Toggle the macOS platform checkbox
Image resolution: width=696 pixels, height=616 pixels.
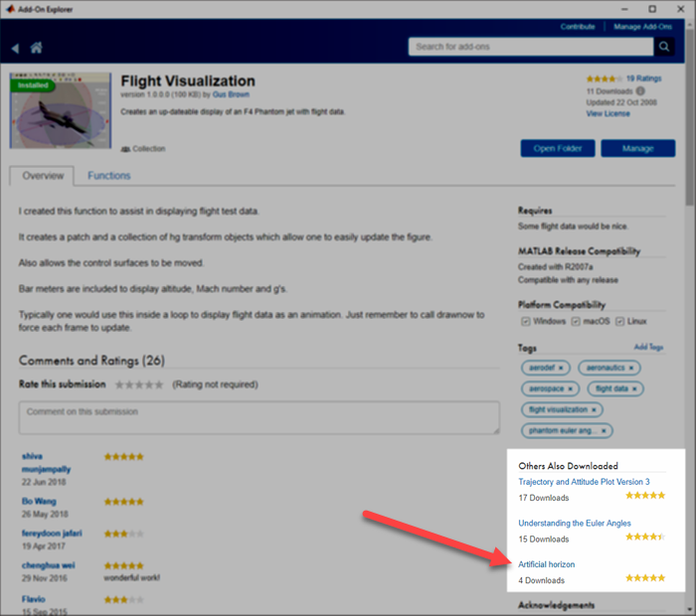tap(573, 322)
